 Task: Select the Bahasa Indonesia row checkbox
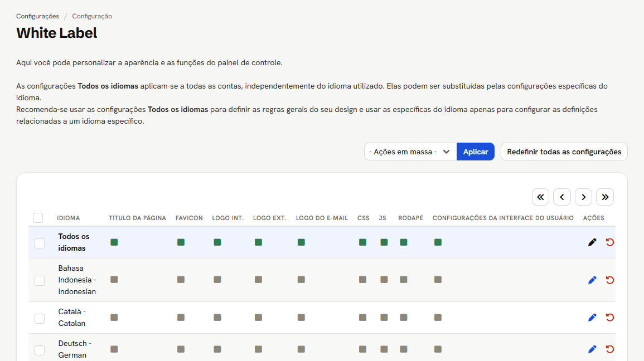pos(40,281)
